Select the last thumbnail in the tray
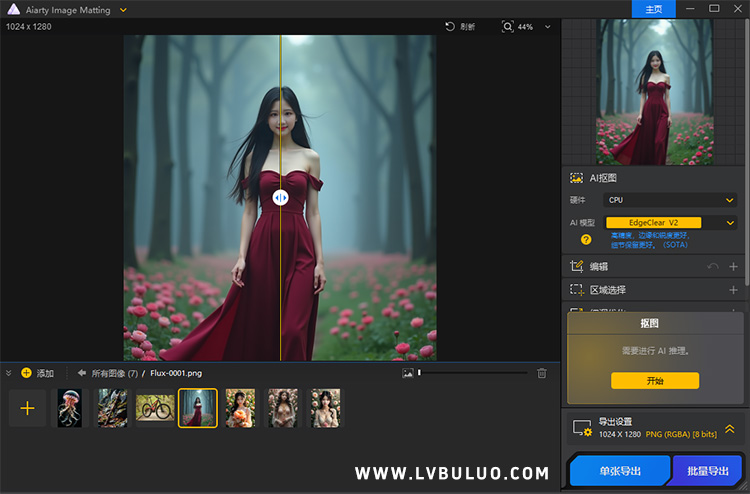Image resolution: width=750 pixels, height=494 pixels. pos(325,408)
